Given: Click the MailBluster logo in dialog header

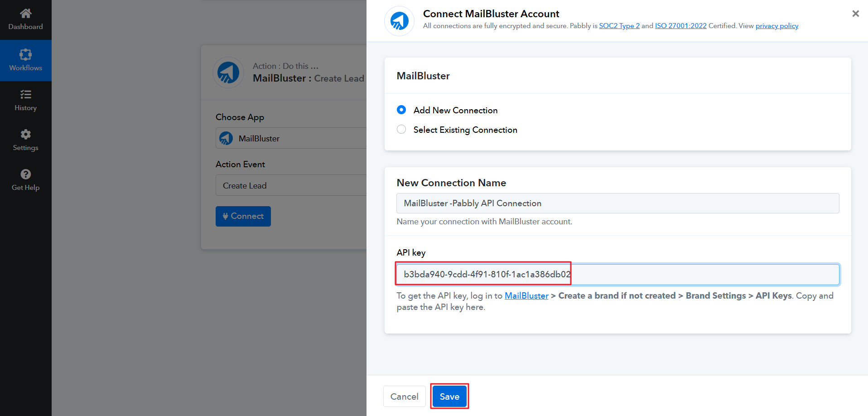Looking at the screenshot, I should click(x=399, y=21).
